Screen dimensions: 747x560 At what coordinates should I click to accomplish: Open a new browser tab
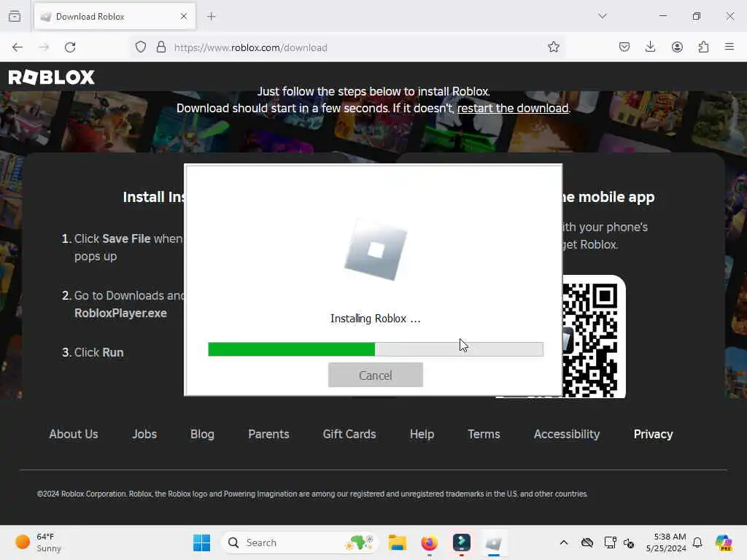point(212,17)
